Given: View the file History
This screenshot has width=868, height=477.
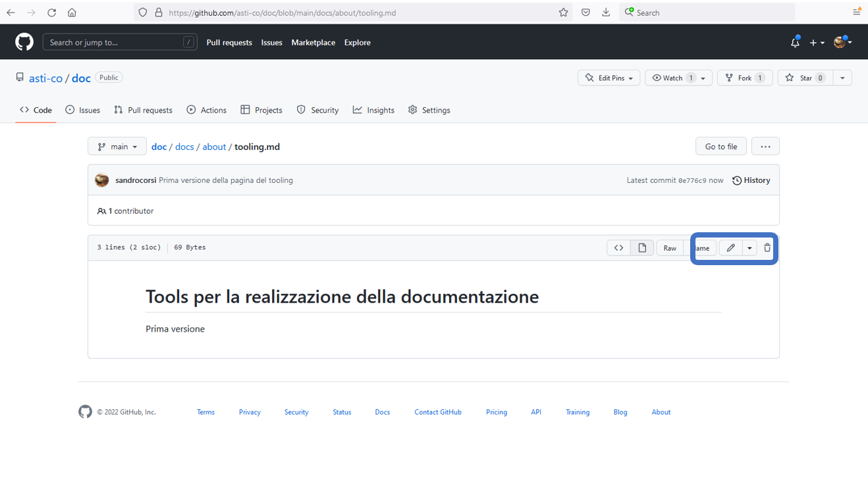Looking at the screenshot, I should [751, 180].
